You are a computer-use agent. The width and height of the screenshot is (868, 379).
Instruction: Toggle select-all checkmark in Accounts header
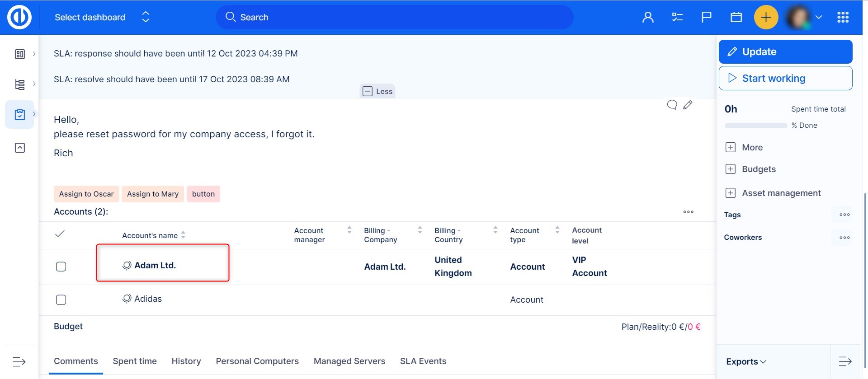[60, 234]
